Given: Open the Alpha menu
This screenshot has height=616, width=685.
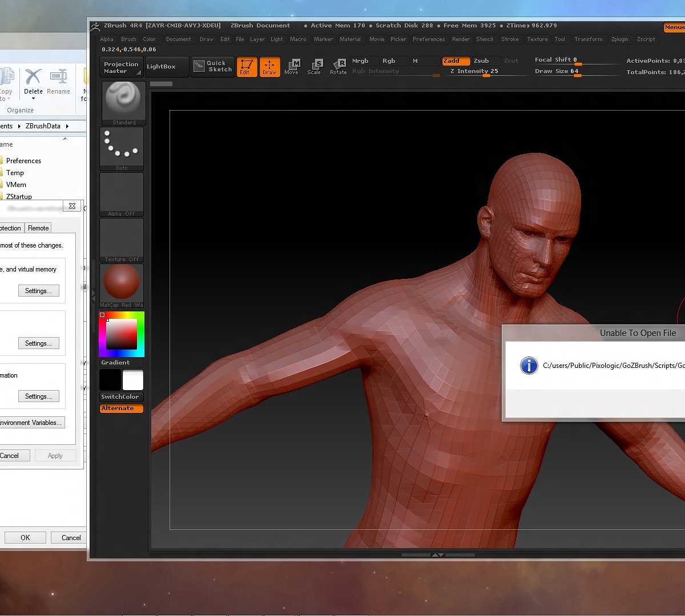Looking at the screenshot, I should point(107,39).
